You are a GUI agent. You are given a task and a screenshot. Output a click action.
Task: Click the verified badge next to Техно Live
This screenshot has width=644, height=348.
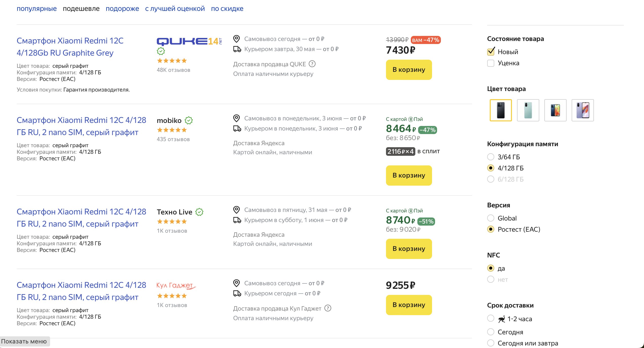tap(200, 212)
